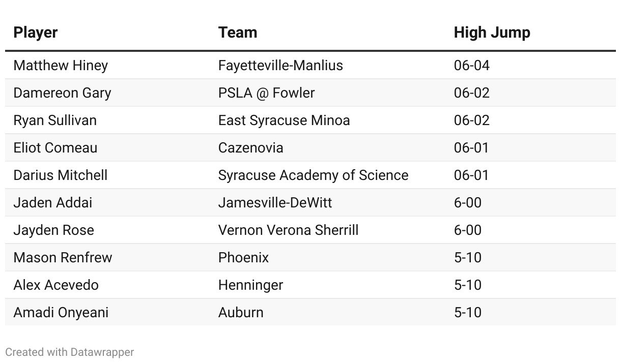
Task: Click the Mason Renfrew name
Action: [x=63, y=258]
